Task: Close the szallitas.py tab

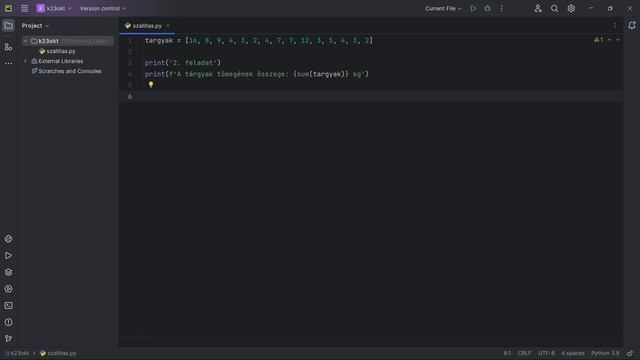Action: (x=168, y=26)
